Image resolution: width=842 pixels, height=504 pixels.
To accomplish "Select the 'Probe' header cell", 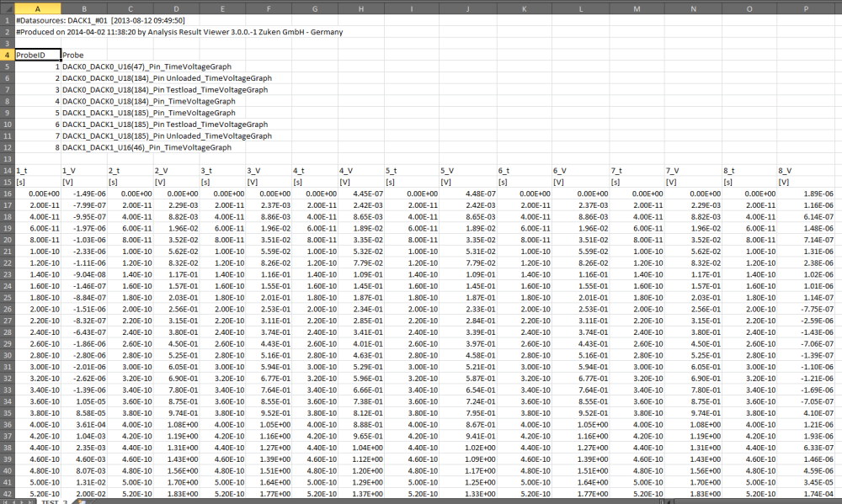I will click(83, 55).
